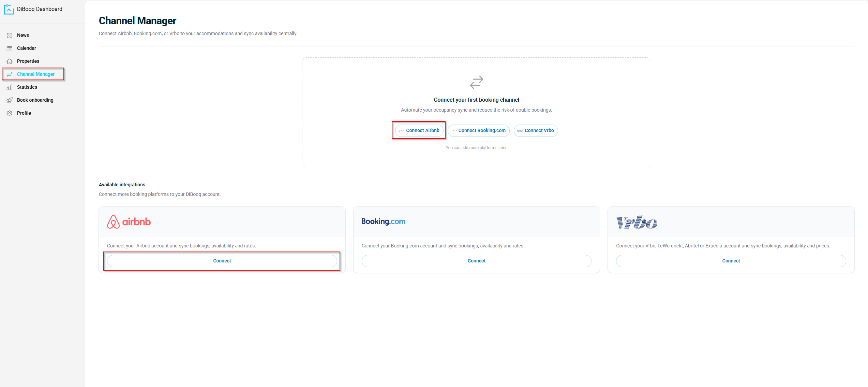This screenshot has width=868, height=387.
Task: Click the large sync arrows icon
Action: pyautogui.click(x=477, y=82)
